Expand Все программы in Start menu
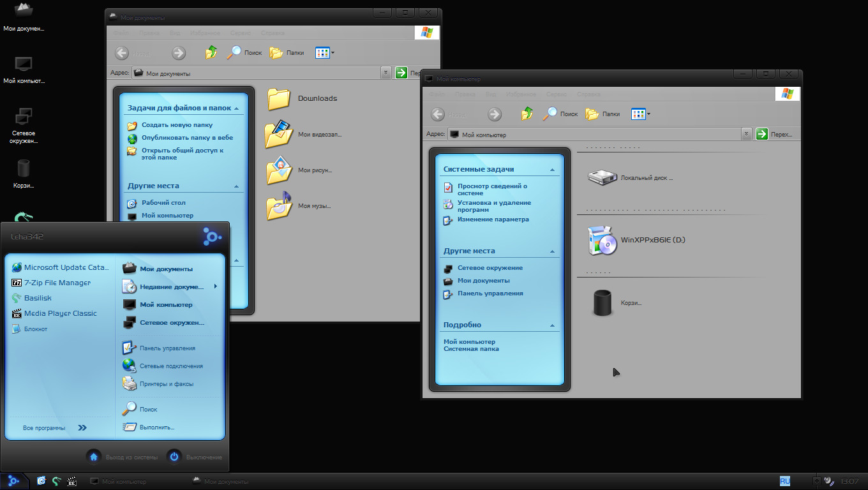Image resolution: width=868 pixels, height=490 pixels. tap(55, 427)
